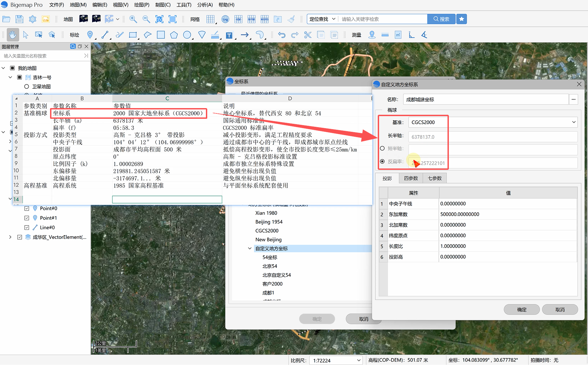Select the arrow drawing tool
588x365 pixels.
(x=245, y=35)
